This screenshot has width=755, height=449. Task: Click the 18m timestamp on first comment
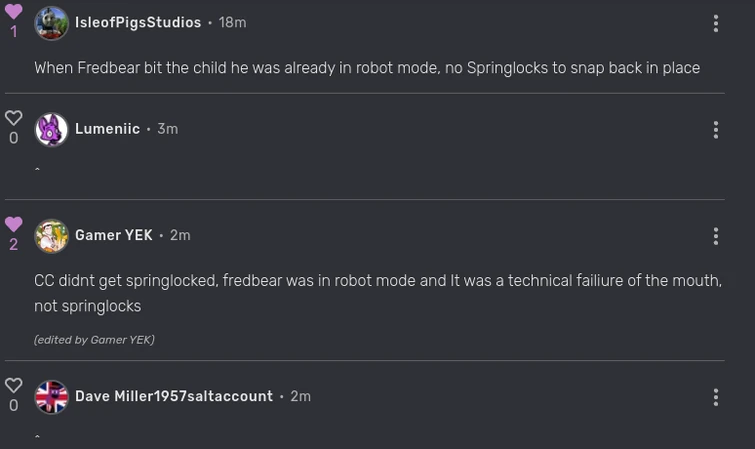(x=233, y=23)
